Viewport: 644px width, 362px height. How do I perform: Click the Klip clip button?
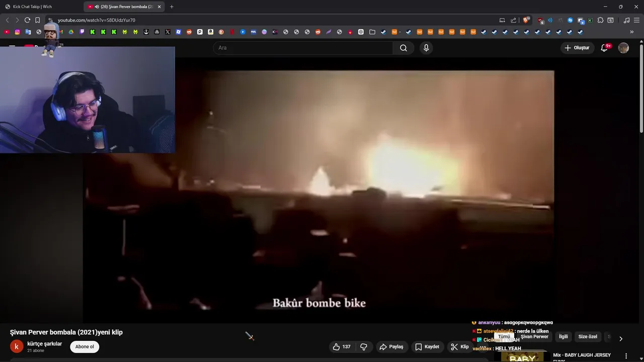click(x=459, y=347)
